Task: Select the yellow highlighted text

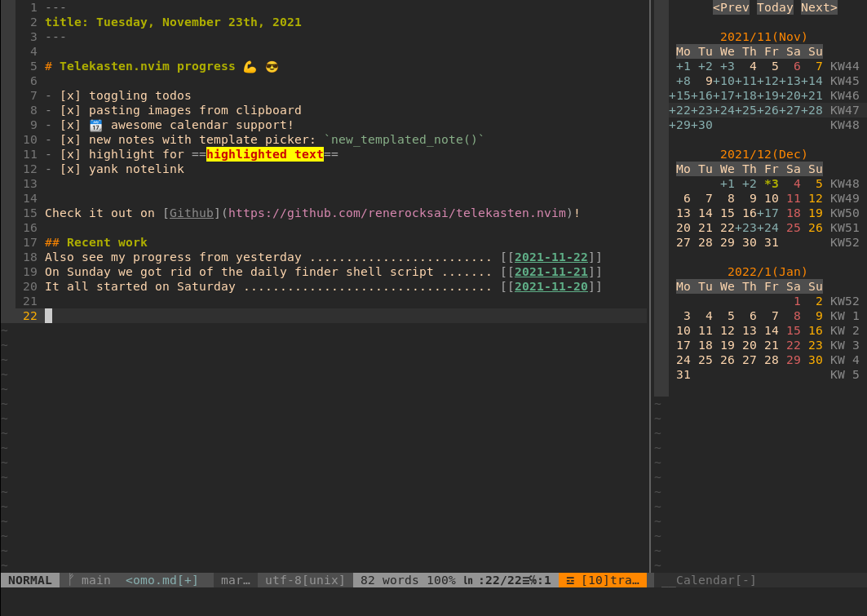Action: tap(265, 154)
